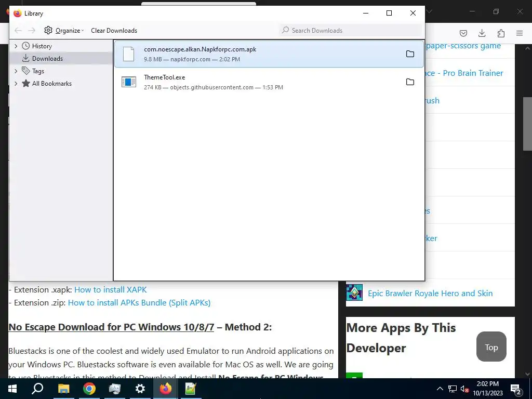Click the History clock icon in sidebar
This screenshot has width=532, height=399.
coord(26,46)
